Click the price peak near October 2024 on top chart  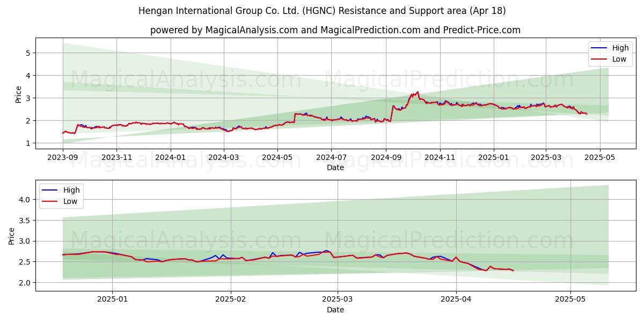[x=418, y=92]
